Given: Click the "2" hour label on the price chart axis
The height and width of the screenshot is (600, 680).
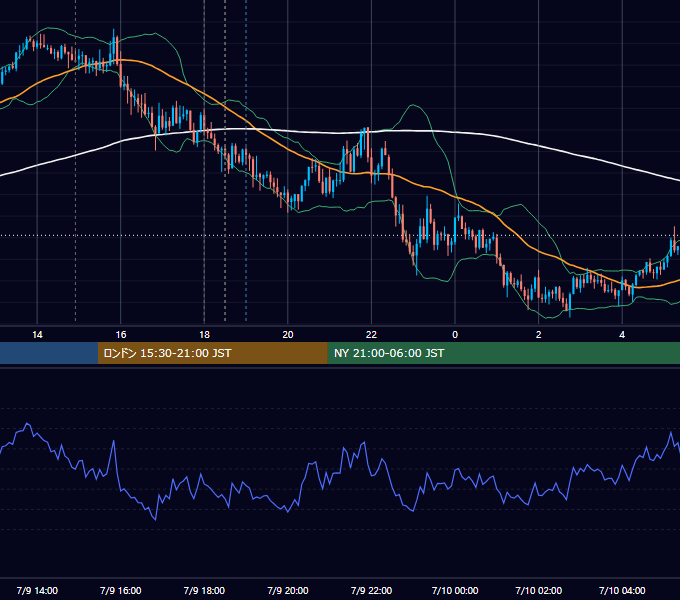Looking at the screenshot, I should click(x=539, y=335).
